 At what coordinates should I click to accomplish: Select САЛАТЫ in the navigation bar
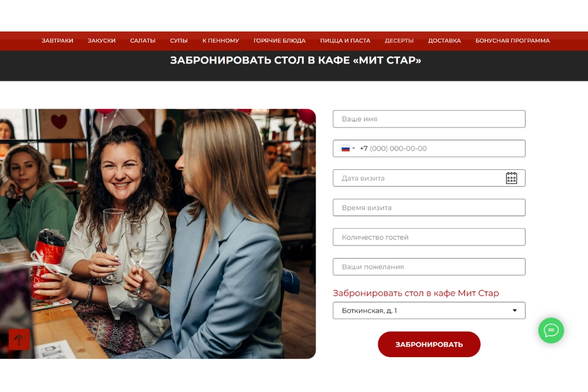[143, 40]
